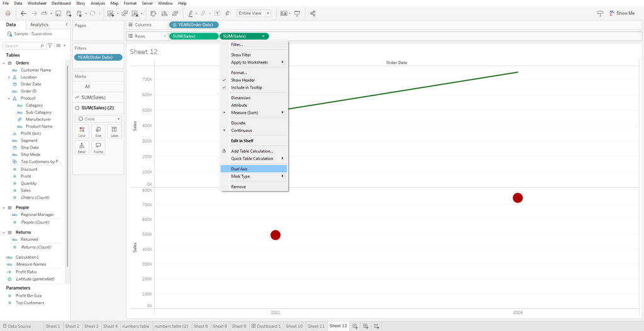Click the Highlight pen icon
This screenshot has width=644, height=331.
(191, 13)
